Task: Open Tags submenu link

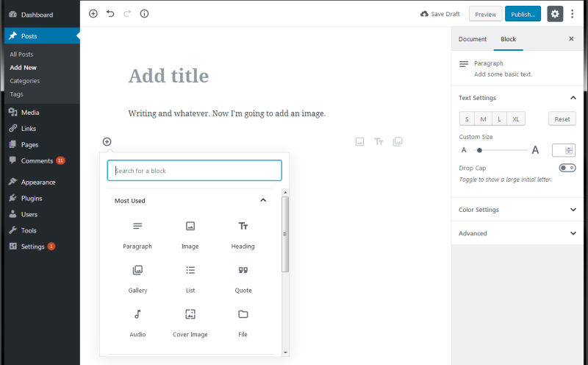Action: (16, 94)
